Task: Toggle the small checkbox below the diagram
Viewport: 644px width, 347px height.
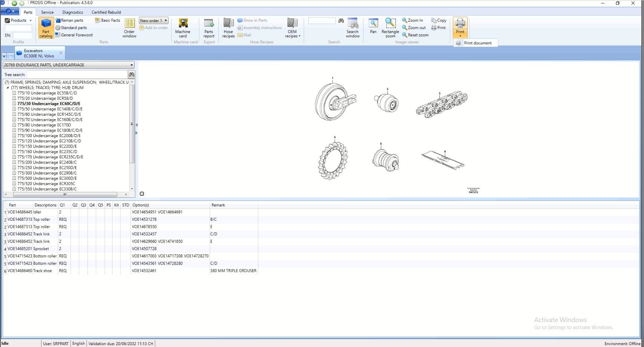Action: coord(142,193)
